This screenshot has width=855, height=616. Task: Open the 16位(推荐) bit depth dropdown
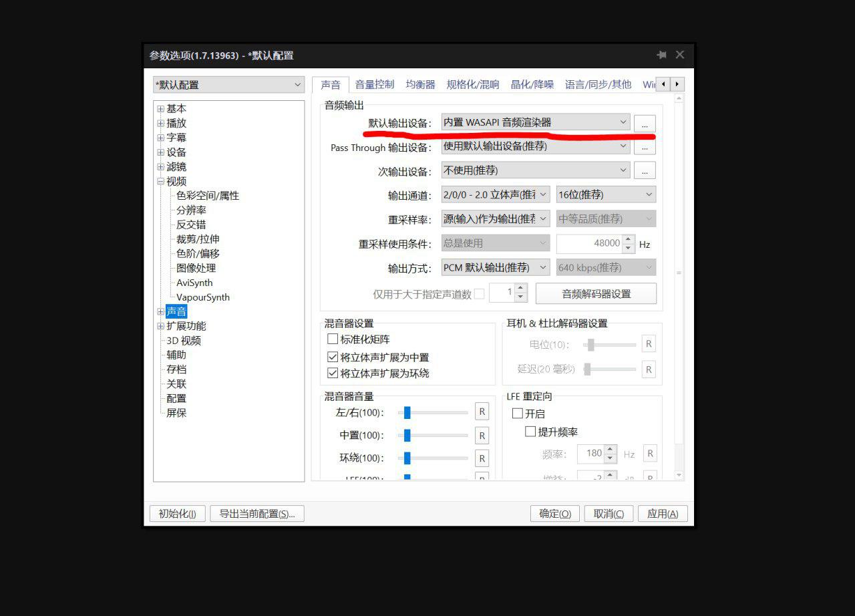(606, 194)
